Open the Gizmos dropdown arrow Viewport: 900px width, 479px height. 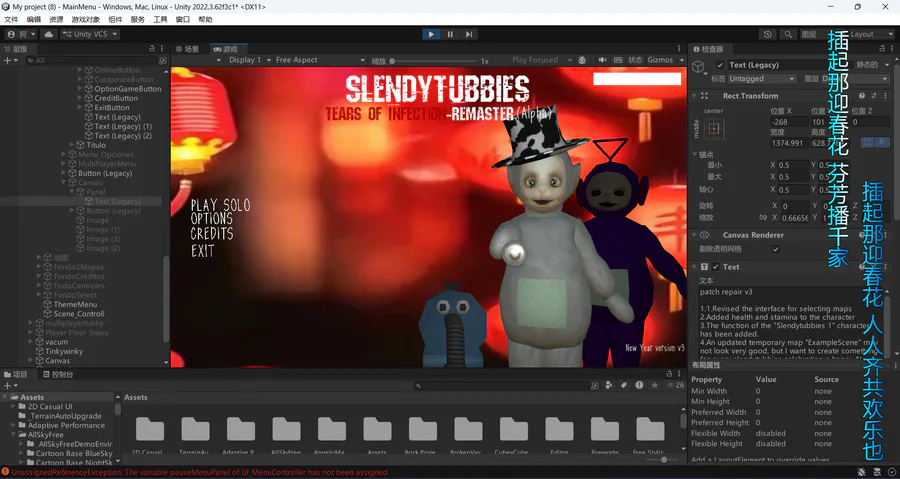[x=682, y=60]
